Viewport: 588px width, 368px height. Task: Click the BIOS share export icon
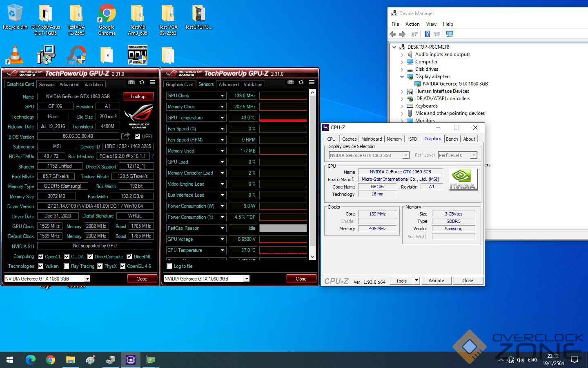pyautogui.click(x=126, y=136)
